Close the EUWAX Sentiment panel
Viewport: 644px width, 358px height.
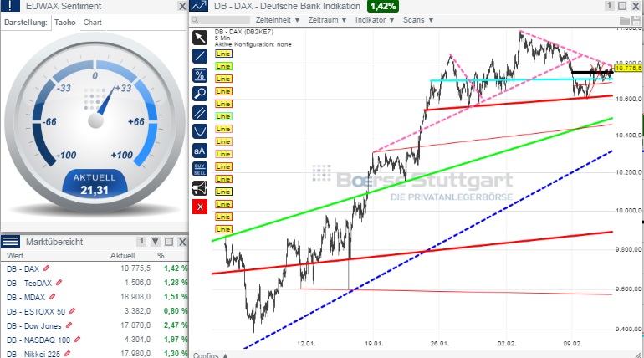[x=182, y=6]
